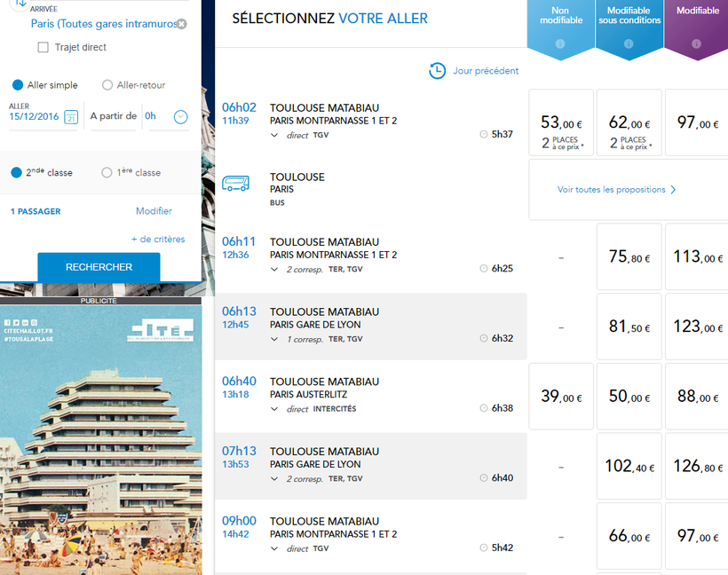This screenshot has width=728, height=575.
Task: Click the duration clock icon next to 5h37
Action: (x=484, y=135)
